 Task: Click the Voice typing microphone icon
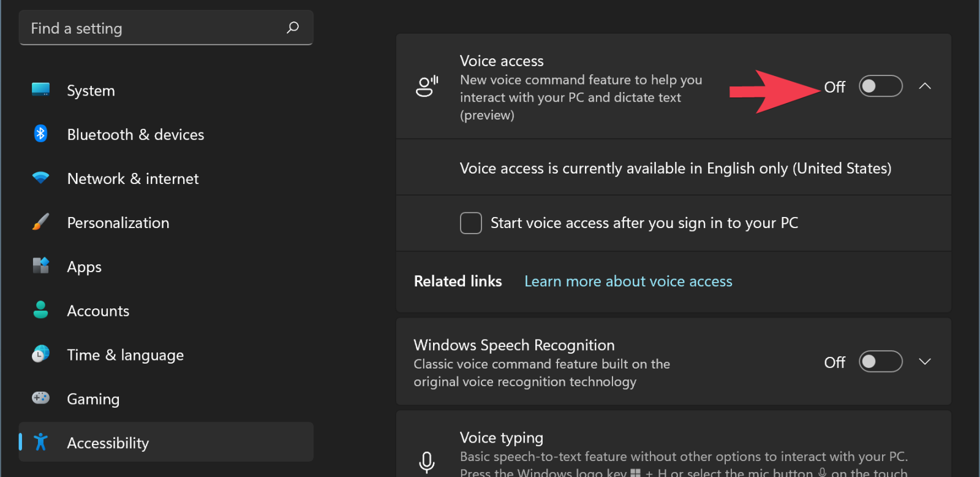[x=427, y=462]
